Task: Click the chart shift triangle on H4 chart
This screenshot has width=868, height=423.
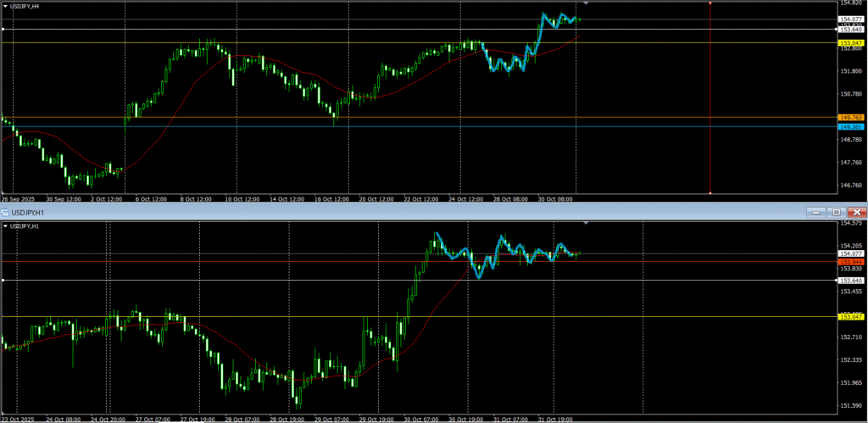Action: click(x=587, y=4)
